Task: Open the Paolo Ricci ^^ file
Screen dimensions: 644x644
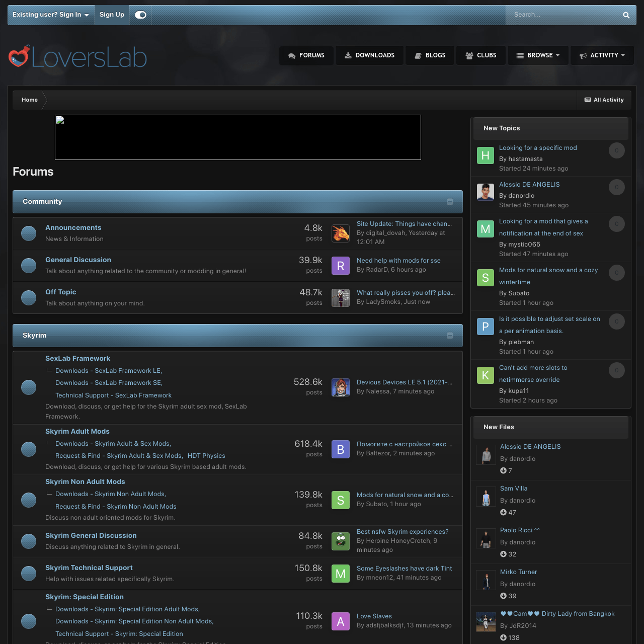Action: pyautogui.click(x=520, y=530)
